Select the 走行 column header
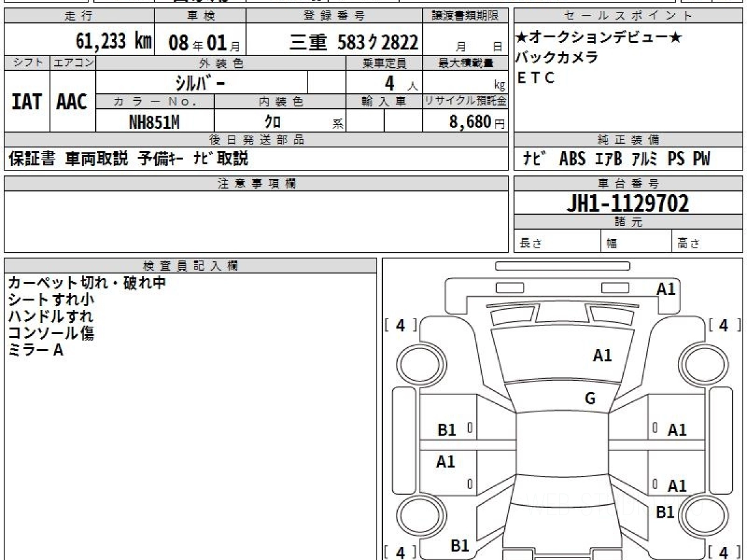 (x=78, y=16)
